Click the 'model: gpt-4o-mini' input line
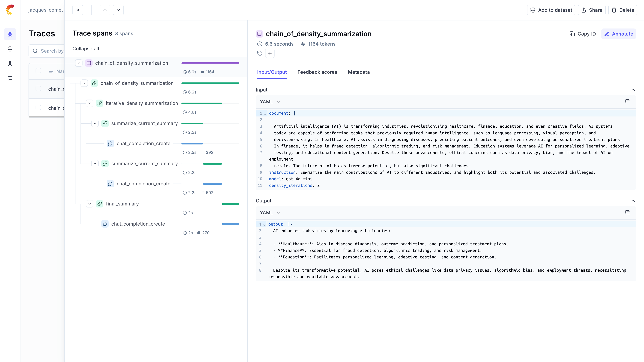The height and width of the screenshot is (362, 644). tap(290, 179)
